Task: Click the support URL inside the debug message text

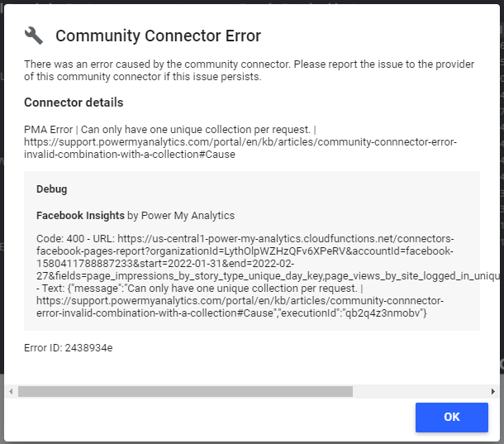Action: tap(240, 300)
